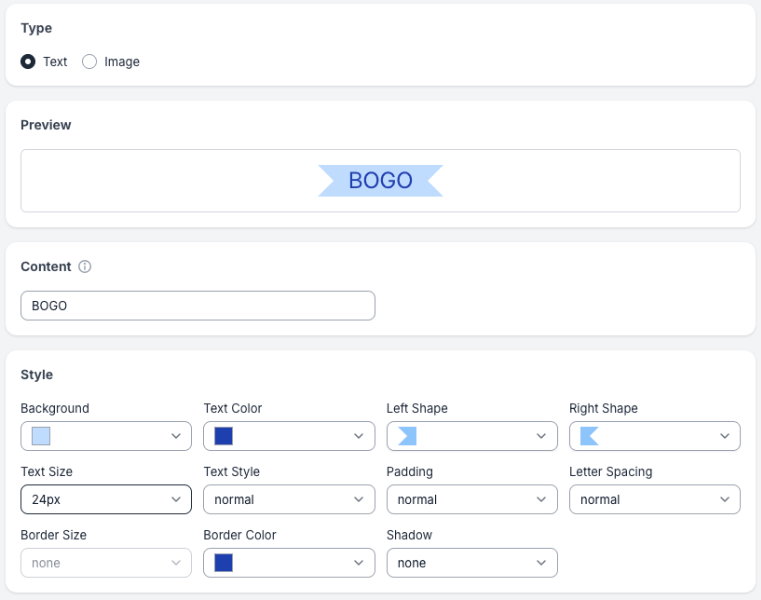
Task: Click the right ribbon shape icon
Action: 589,436
